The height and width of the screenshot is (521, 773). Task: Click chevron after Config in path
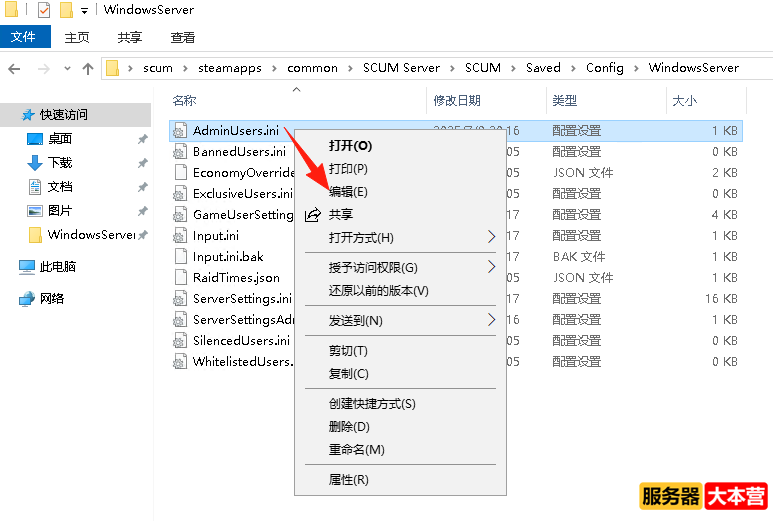[636, 69]
